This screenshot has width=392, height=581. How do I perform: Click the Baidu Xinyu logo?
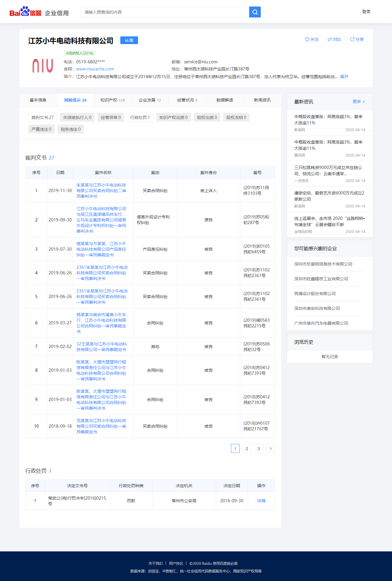[25, 12]
